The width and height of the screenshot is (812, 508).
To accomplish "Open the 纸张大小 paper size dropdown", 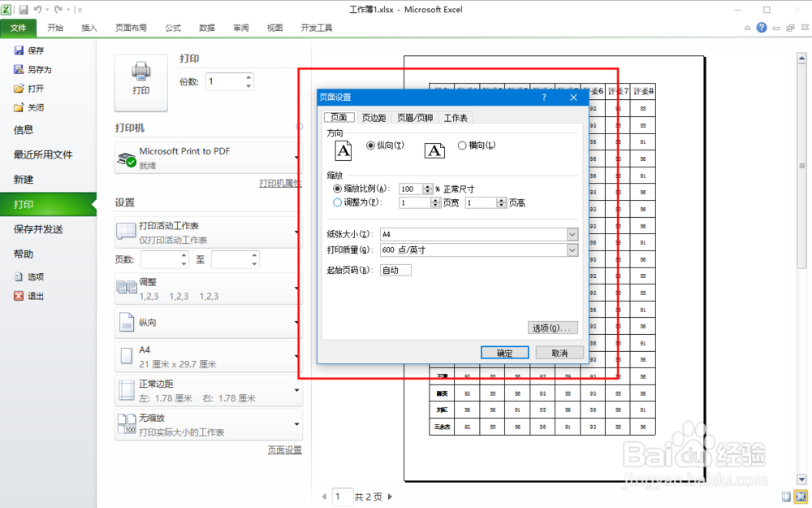I will coord(573,233).
